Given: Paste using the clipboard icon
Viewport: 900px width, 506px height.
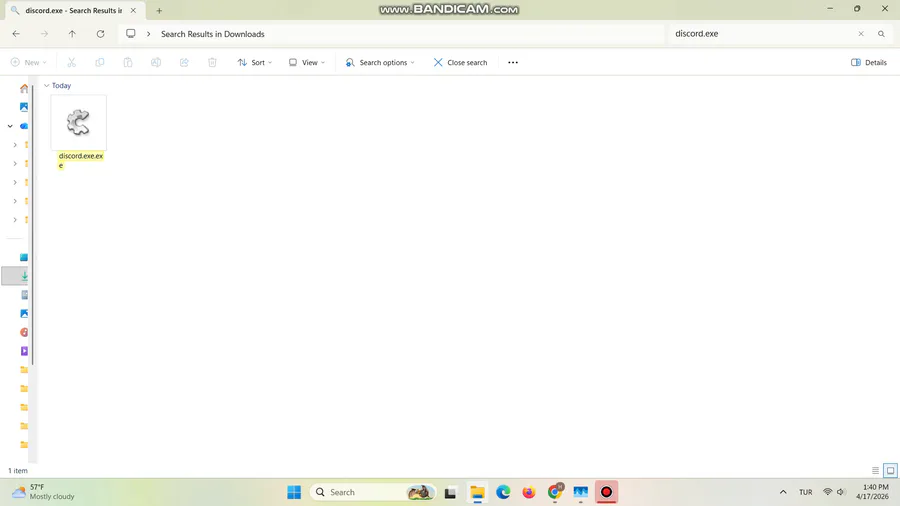Looking at the screenshot, I should (128, 63).
